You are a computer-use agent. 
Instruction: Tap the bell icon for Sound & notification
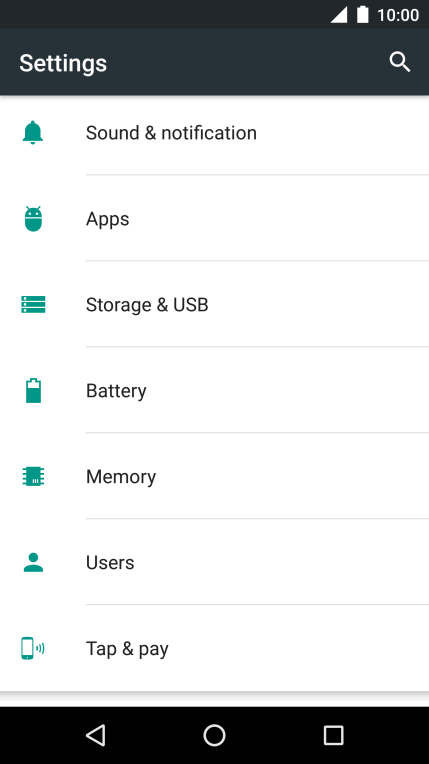[x=33, y=133]
